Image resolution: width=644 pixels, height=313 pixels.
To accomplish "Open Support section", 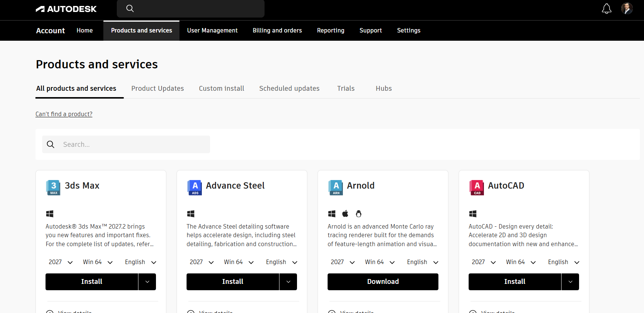I will 371,31.
